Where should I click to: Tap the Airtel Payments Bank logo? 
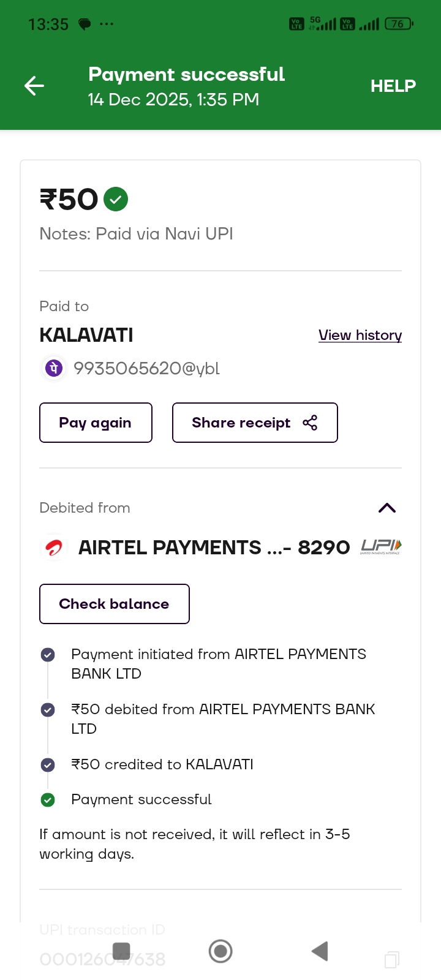pyautogui.click(x=54, y=548)
